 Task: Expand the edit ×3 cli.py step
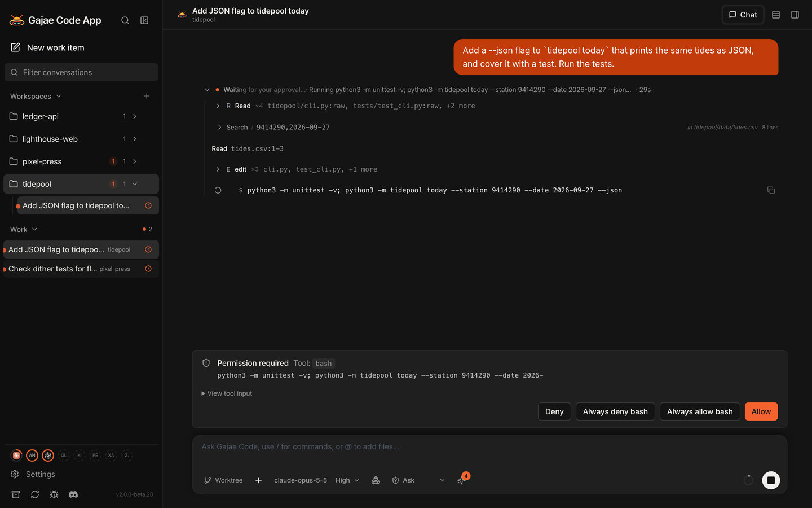[x=218, y=169]
